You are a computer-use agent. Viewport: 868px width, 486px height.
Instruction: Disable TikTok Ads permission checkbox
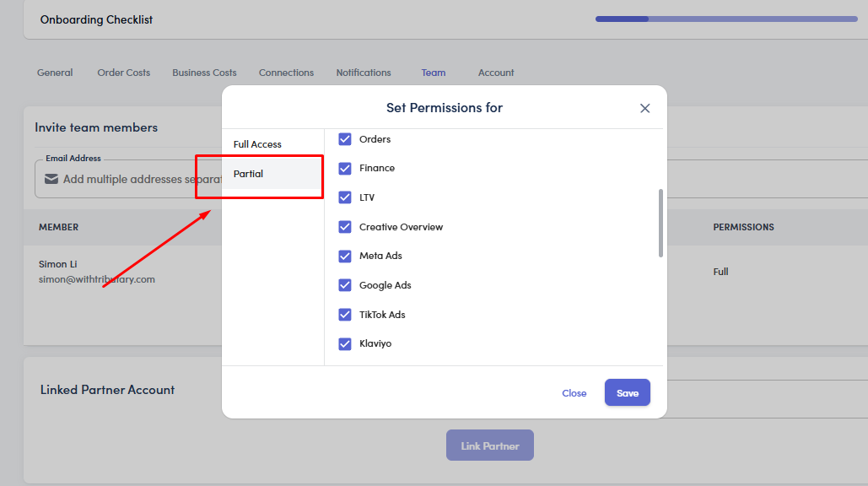(345, 315)
